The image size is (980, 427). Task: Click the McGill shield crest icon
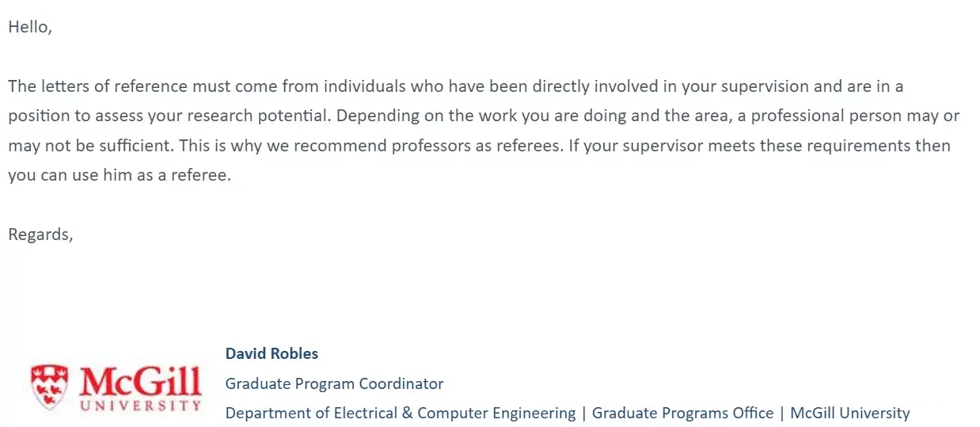coord(51,387)
